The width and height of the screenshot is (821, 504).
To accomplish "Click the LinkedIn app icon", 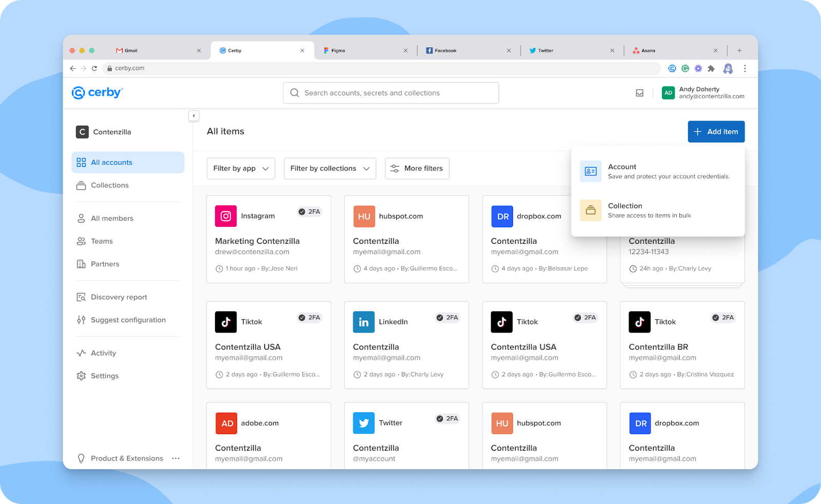I will coord(364,322).
